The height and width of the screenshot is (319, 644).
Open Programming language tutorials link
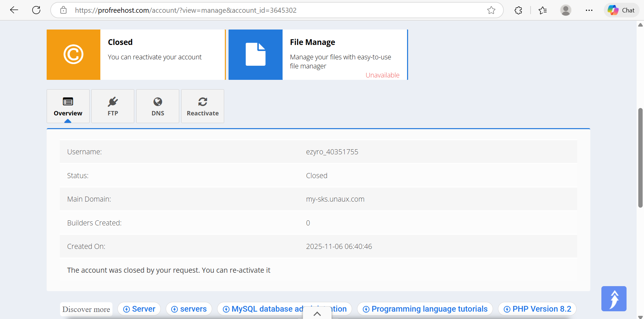click(x=425, y=309)
